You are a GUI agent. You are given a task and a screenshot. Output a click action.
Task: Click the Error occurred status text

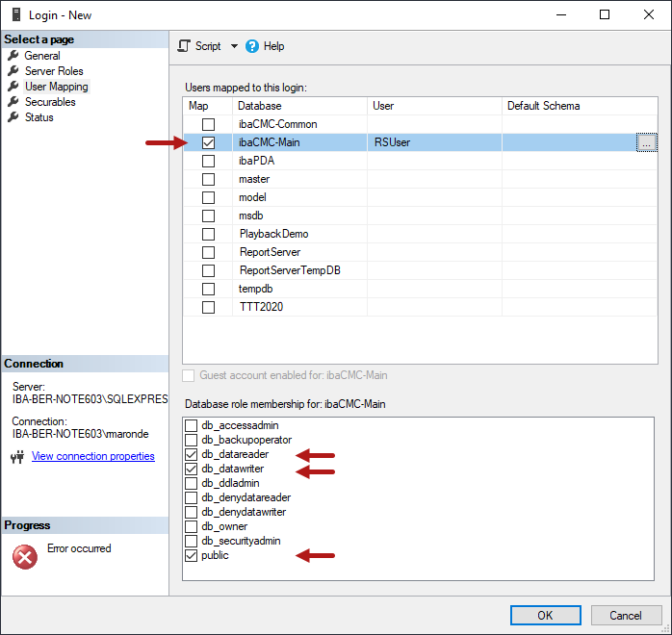(79, 548)
